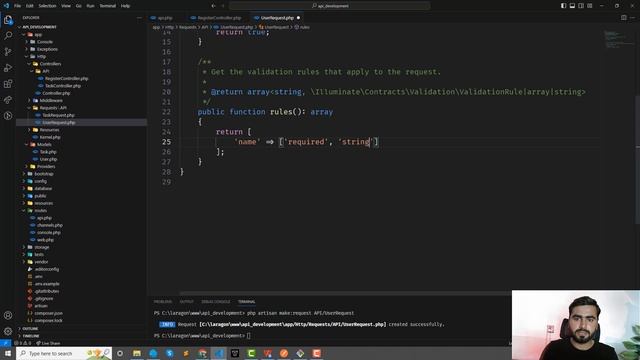Image resolution: width=640 pixels, height=360 pixels.
Task: Click the Task View icon in taskbar
Action: pyautogui.click(x=120, y=353)
